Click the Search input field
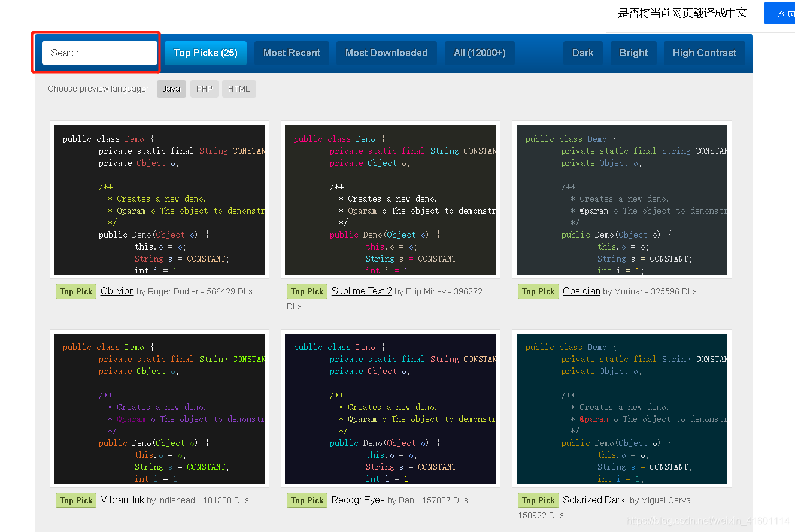Image resolution: width=795 pixels, height=532 pixels. click(99, 53)
